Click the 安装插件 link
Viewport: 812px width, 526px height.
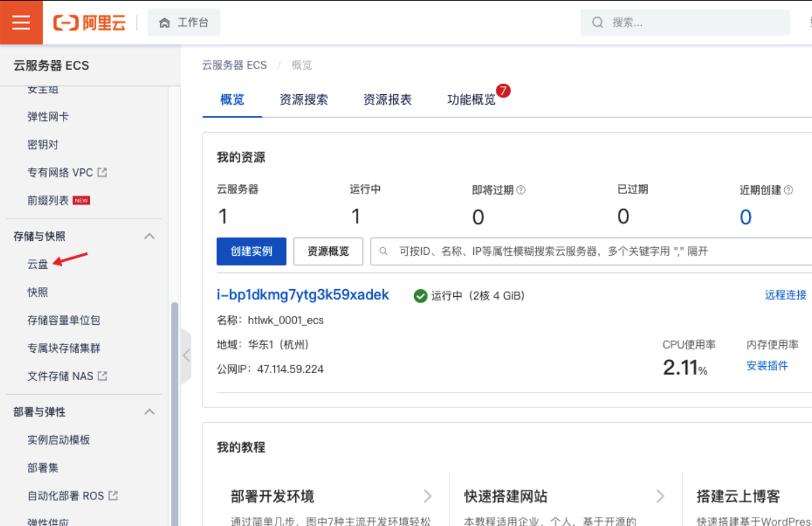click(x=767, y=366)
